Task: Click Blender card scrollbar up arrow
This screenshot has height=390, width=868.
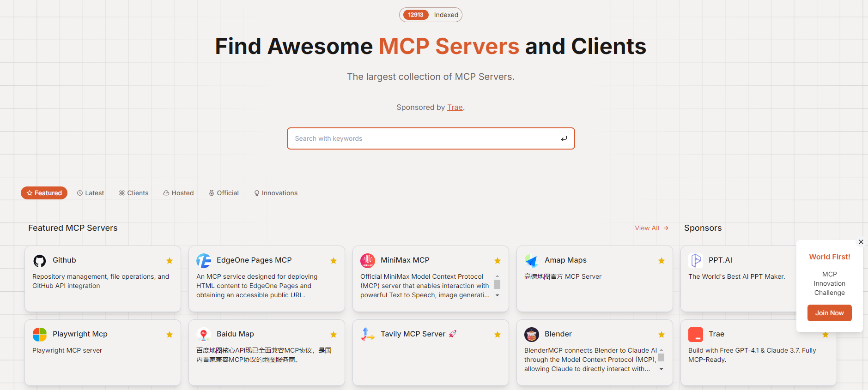Action: point(661,350)
